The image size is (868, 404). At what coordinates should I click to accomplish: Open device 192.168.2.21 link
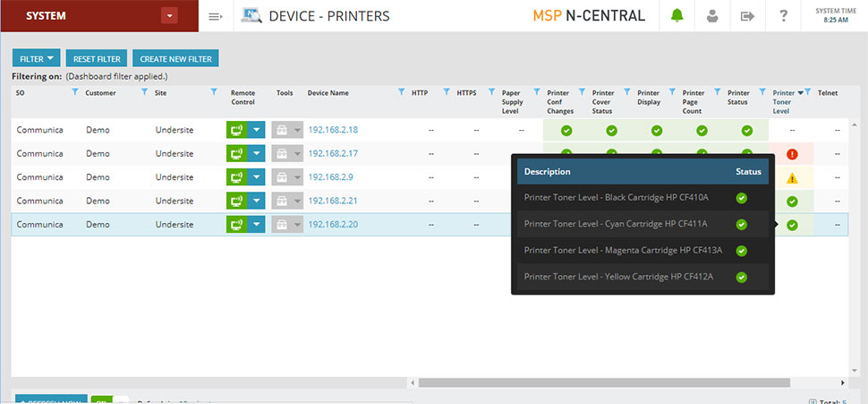[x=333, y=201]
